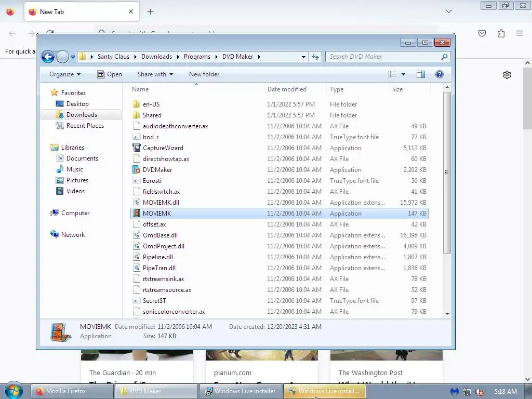
Task: Click the Change your view icon
Action: [x=392, y=74]
